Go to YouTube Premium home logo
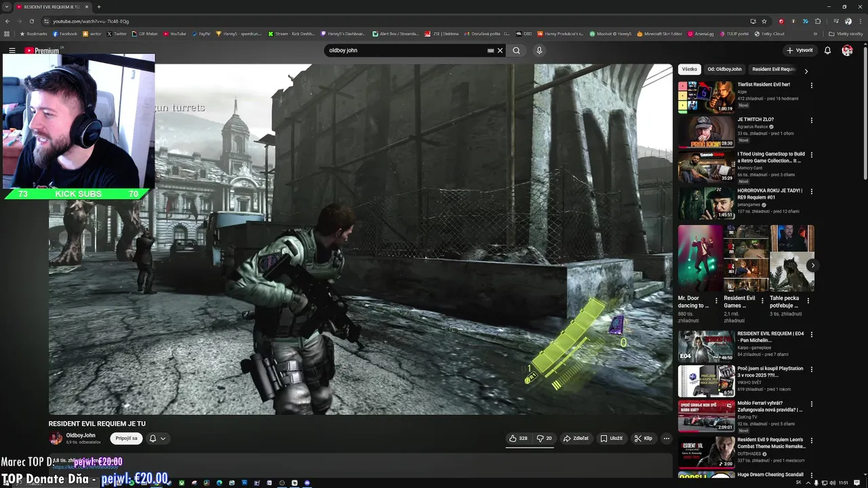Screen dimensions: 868x488 tap(42, 50)
